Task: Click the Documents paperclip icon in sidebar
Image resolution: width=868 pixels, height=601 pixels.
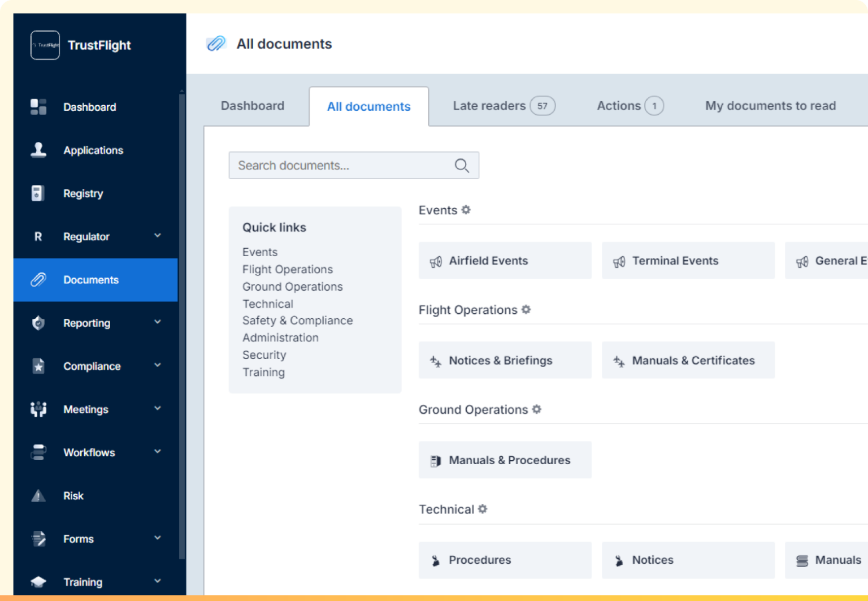Action: (x=38, y=279)
